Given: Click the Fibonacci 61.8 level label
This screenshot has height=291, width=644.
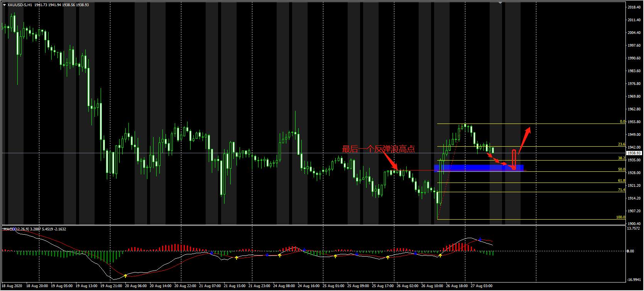Looking at the screenshot, I should 622,181.
